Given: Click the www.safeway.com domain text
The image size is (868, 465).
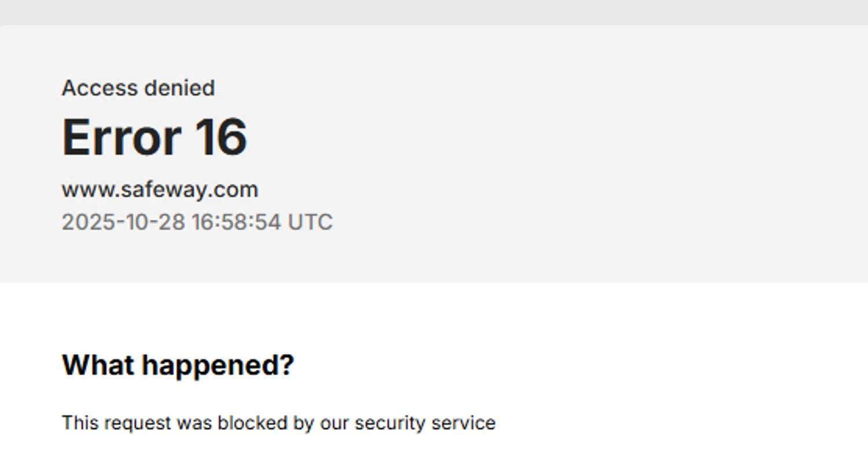Looking at the screenshot, I should point(160,190).
